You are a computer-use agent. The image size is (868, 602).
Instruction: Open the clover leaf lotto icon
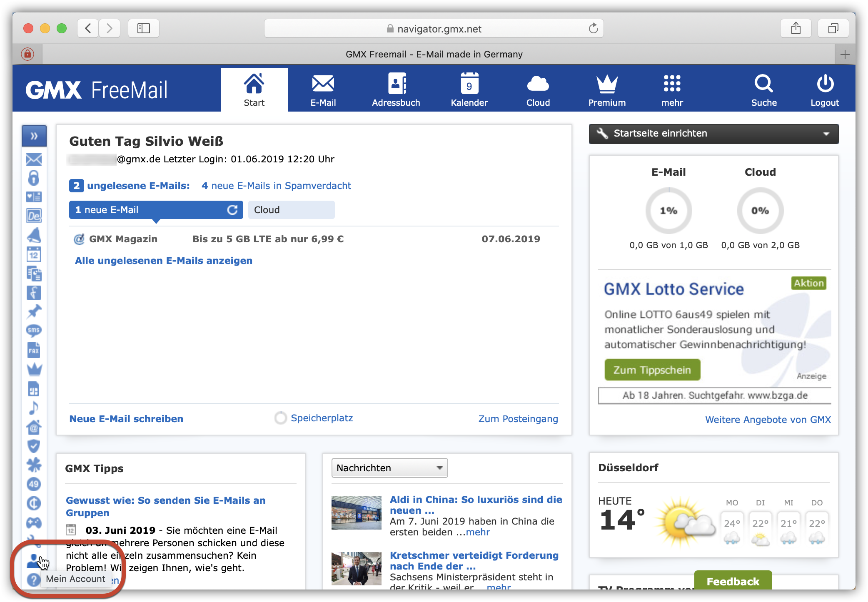coord(34,465)
